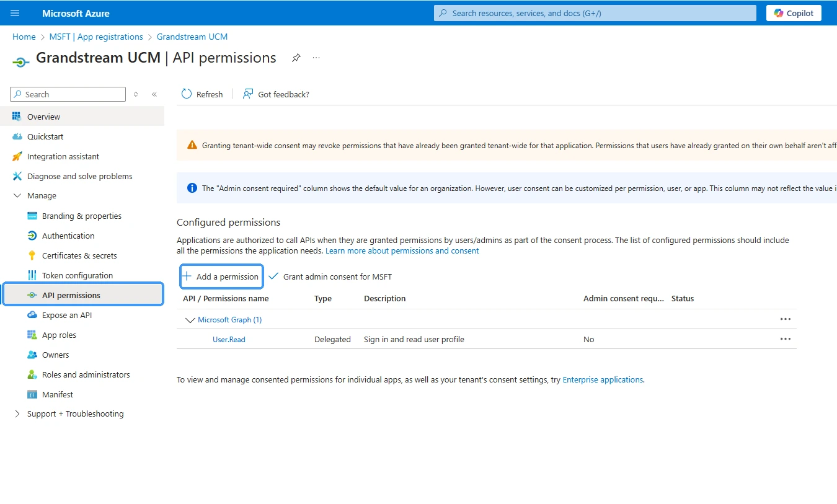
Task: Open the User.Read permission
Action: (x=229, y=340)
